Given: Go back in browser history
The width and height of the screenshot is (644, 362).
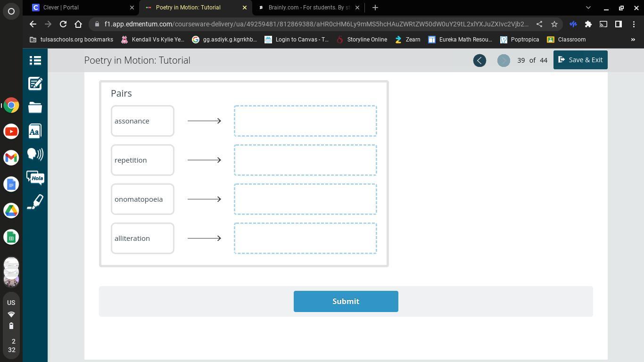Looking at the screenshot, I should click(33, 24).
